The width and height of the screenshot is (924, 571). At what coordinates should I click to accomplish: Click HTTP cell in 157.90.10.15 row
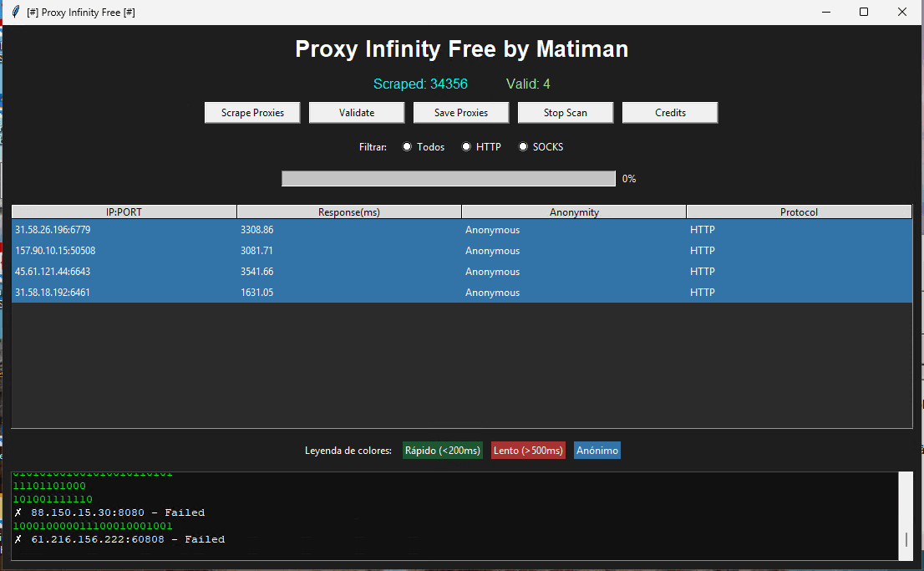point(703,251)
